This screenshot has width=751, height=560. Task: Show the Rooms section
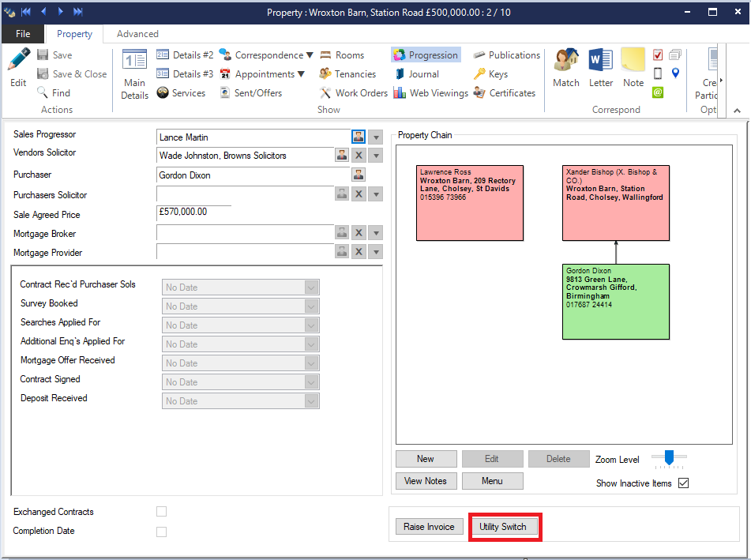point(342,55)
